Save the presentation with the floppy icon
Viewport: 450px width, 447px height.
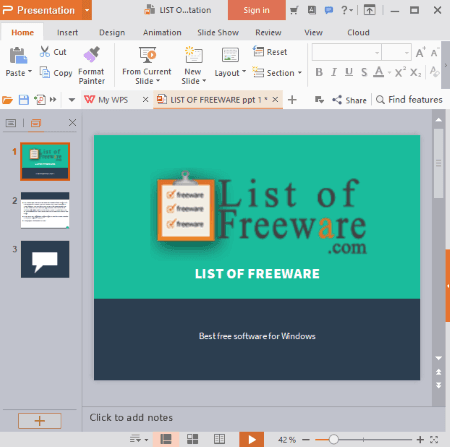[23, 100]
